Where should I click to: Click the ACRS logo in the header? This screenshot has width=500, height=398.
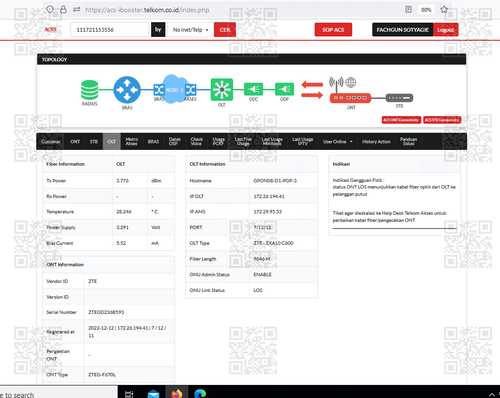pyautogui.click(x=51, y=29)
